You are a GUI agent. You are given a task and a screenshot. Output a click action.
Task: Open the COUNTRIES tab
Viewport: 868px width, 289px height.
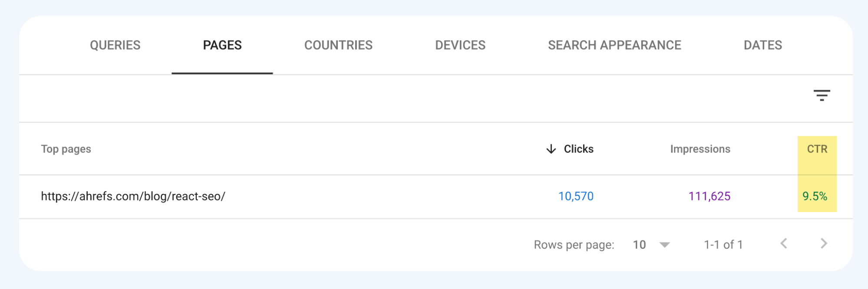click(x=338, y=45)
